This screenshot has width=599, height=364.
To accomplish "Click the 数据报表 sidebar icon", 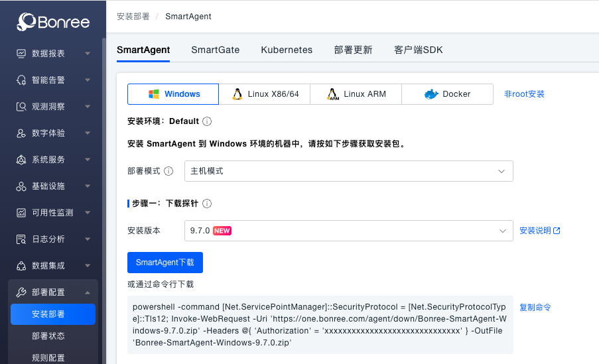I will [21, 54].
